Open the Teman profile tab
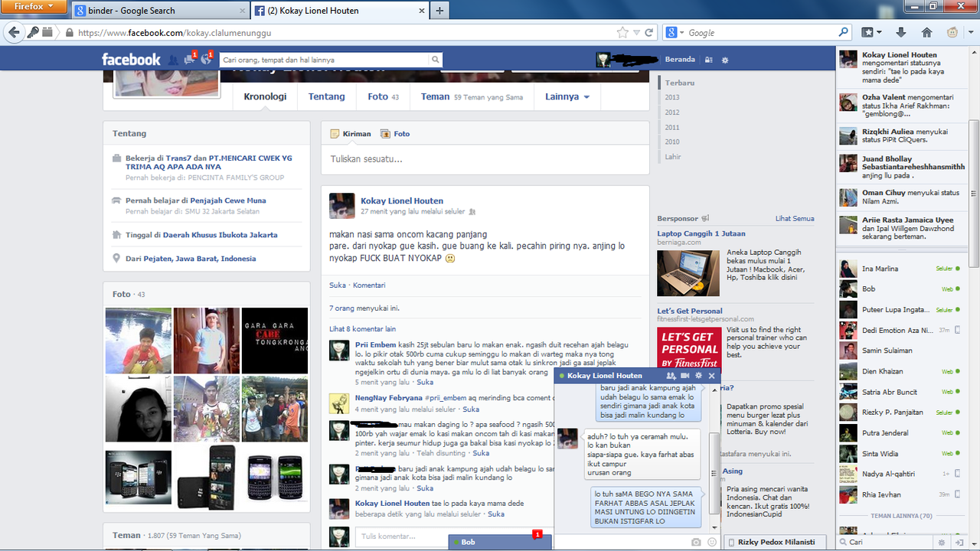980x551 pixels. [472, 97]
